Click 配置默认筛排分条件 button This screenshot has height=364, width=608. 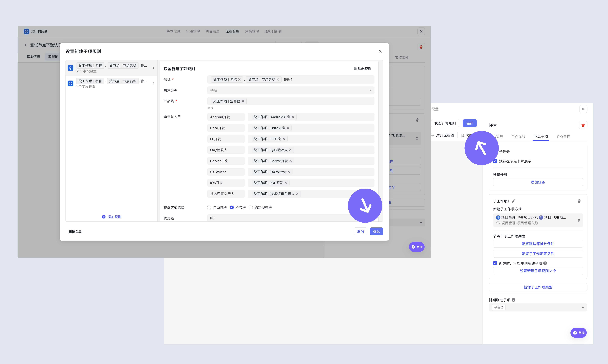538,244
